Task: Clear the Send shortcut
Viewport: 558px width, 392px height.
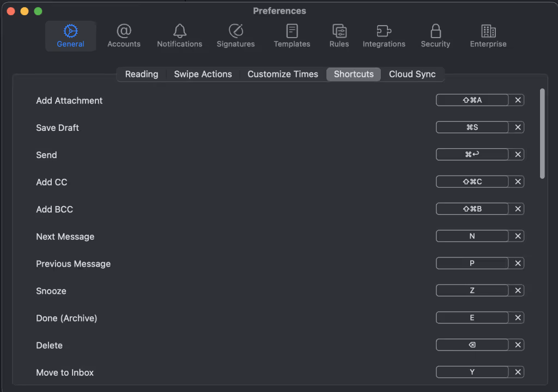Action: click(518, 154)
